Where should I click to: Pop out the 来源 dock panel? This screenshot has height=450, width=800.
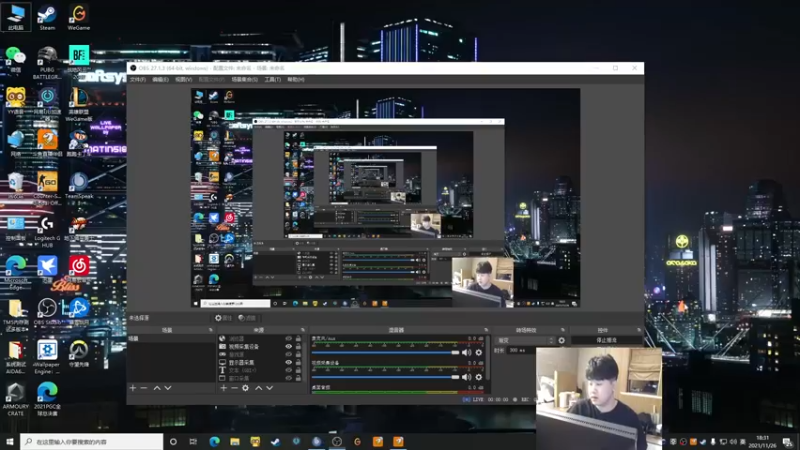(303, 330)
